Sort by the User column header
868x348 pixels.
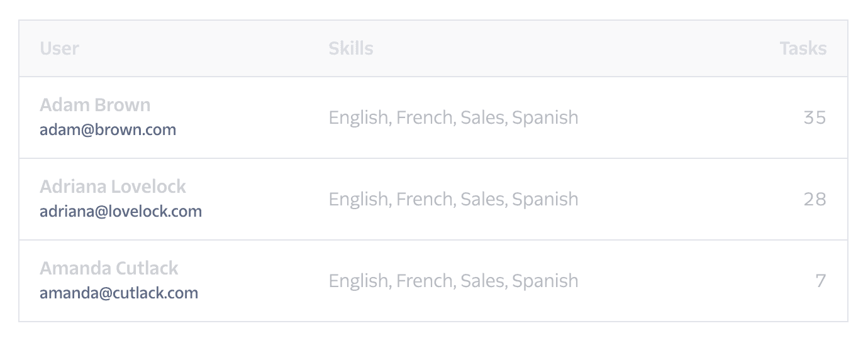tap(59, 48)
